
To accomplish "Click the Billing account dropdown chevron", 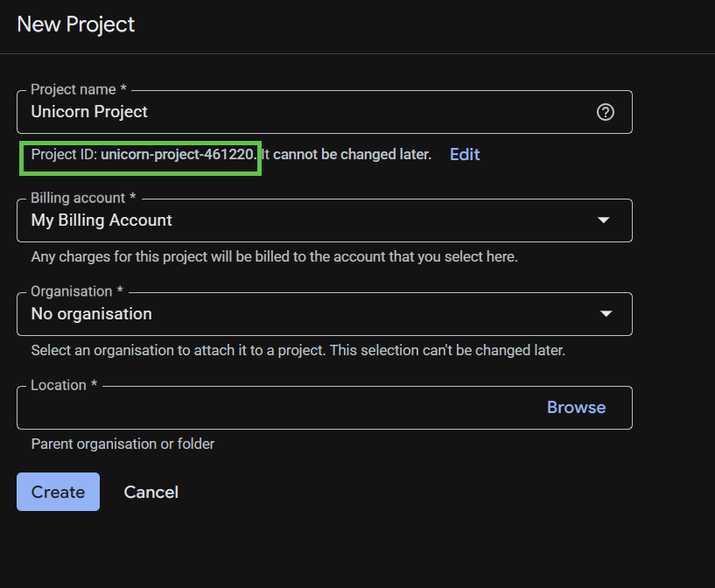I will 603,220.
